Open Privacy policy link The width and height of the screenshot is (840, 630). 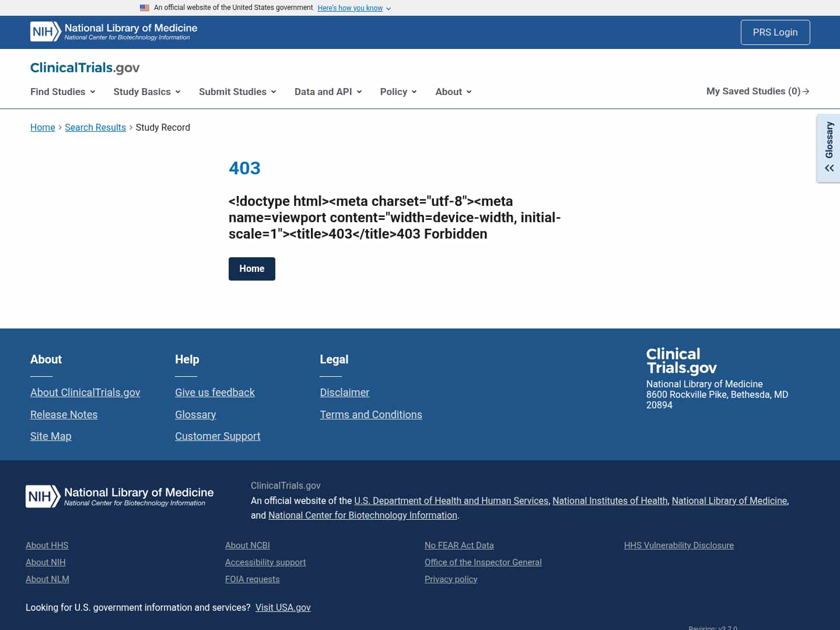pos(451,579)
